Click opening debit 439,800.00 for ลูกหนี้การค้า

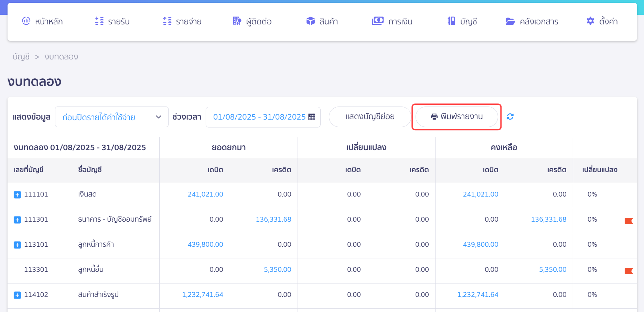(205, 244)
